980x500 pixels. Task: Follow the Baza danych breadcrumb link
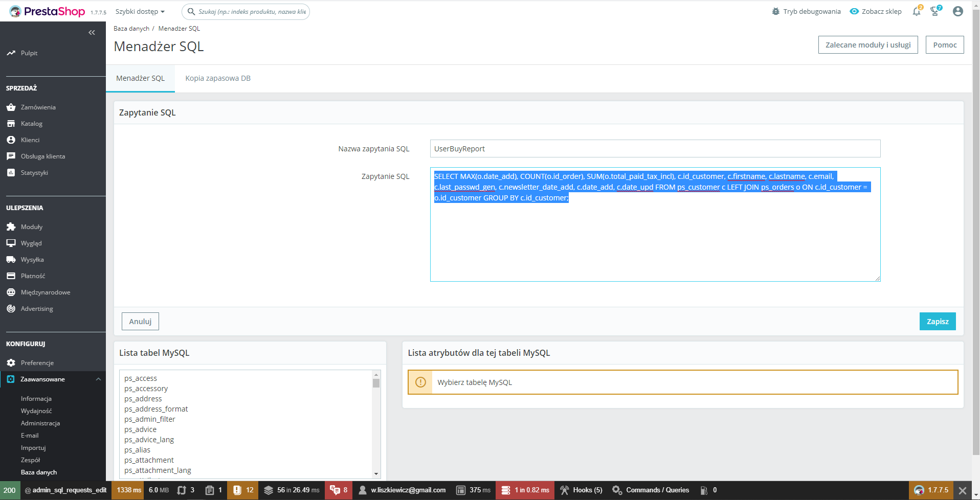(x=131, y=29)
